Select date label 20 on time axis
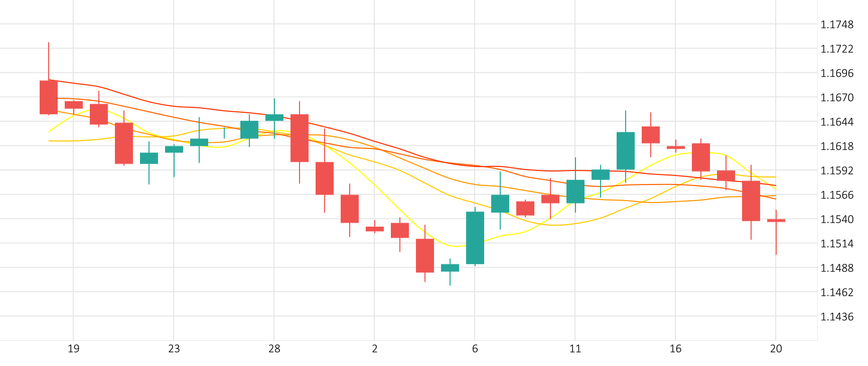Image resolution: width=868 pixels, height=366 pixels. click(776, 349)
